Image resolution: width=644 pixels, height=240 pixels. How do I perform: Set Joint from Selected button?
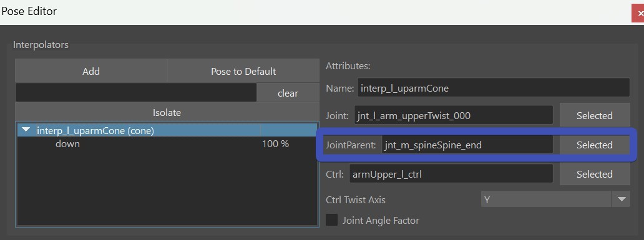pyautogui.click(x=594, y=116)
